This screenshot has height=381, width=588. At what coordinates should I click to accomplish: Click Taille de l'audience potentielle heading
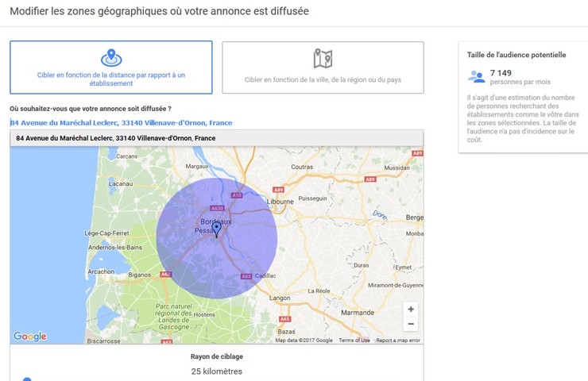point(516,55)
